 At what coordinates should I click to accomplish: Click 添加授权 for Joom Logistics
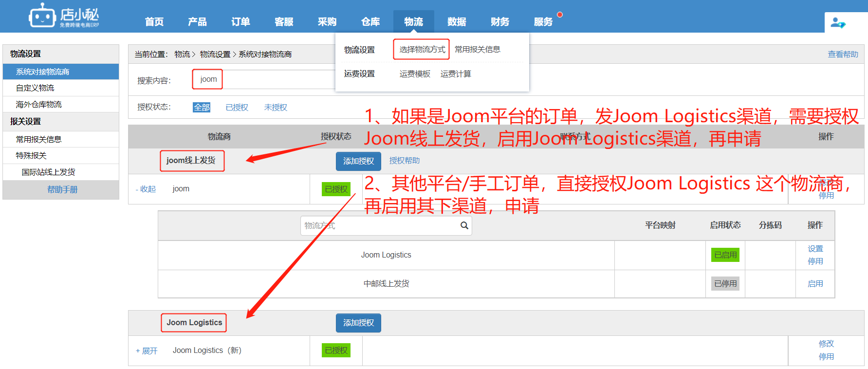(x=358, y=323)
